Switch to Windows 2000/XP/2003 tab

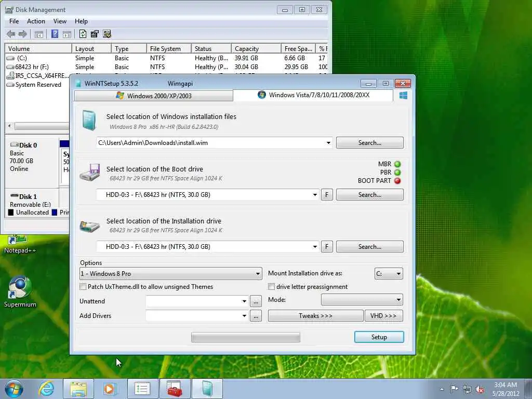coord(154,96)
